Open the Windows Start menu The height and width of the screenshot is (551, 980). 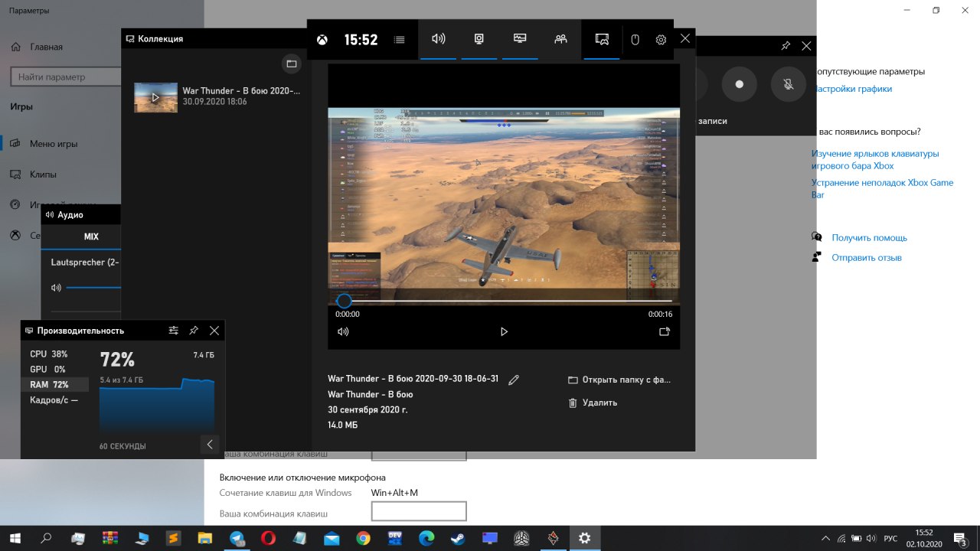tap(14, 538)
